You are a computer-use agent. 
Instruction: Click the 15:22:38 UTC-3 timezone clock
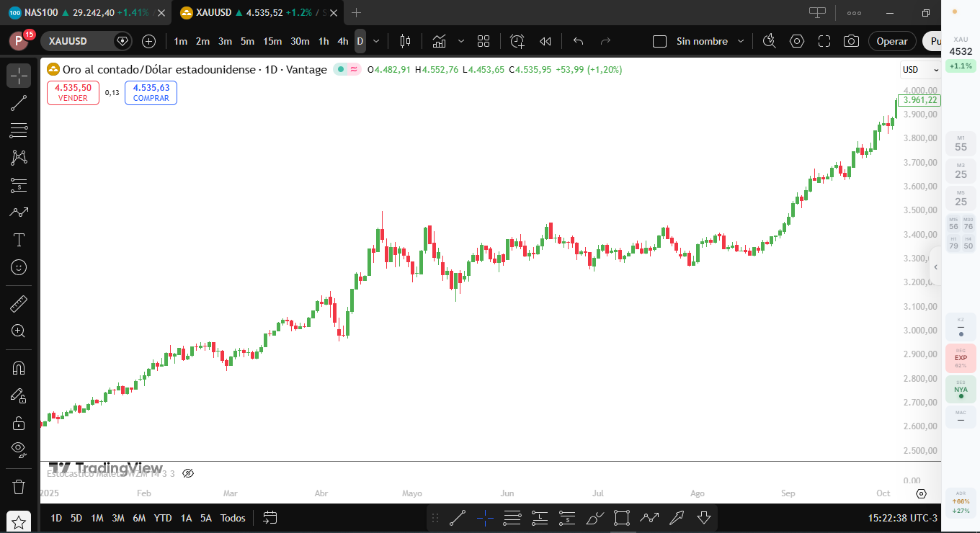pyautogui.click(x=902, y=517)
